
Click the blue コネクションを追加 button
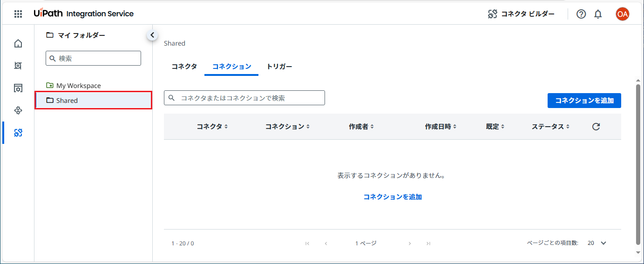(x=584, y=101)
